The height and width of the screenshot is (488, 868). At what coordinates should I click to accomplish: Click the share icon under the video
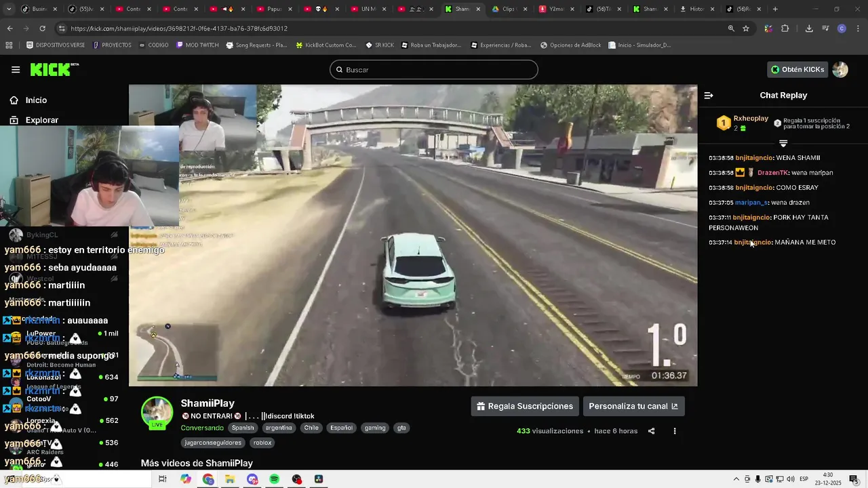point(651,431)
